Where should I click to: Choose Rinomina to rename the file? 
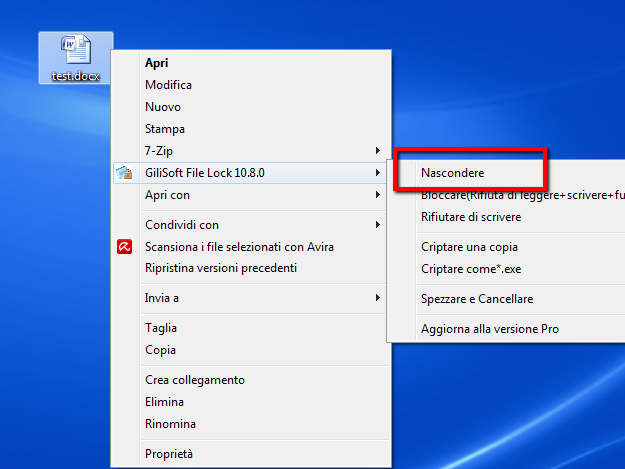pos(170,424)
